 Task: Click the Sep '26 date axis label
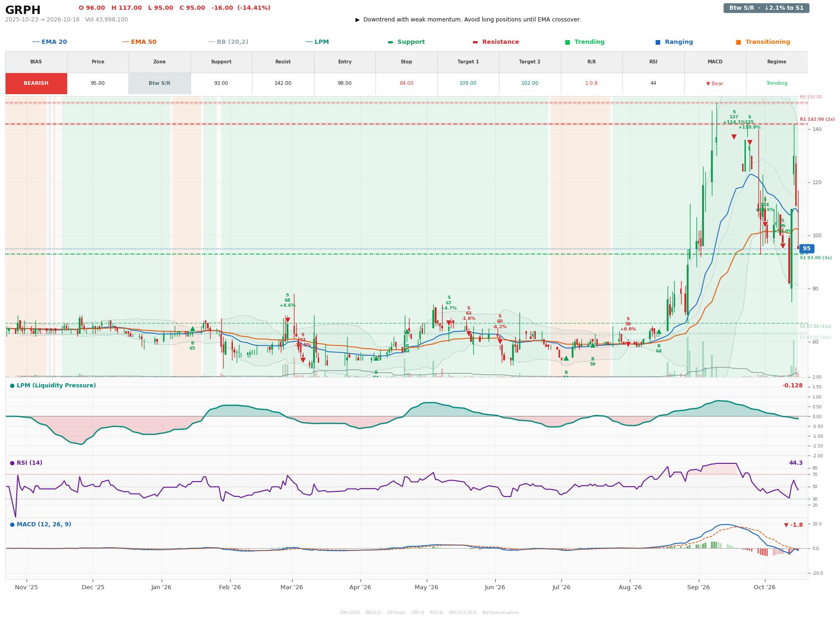click(x=698, y=587)
